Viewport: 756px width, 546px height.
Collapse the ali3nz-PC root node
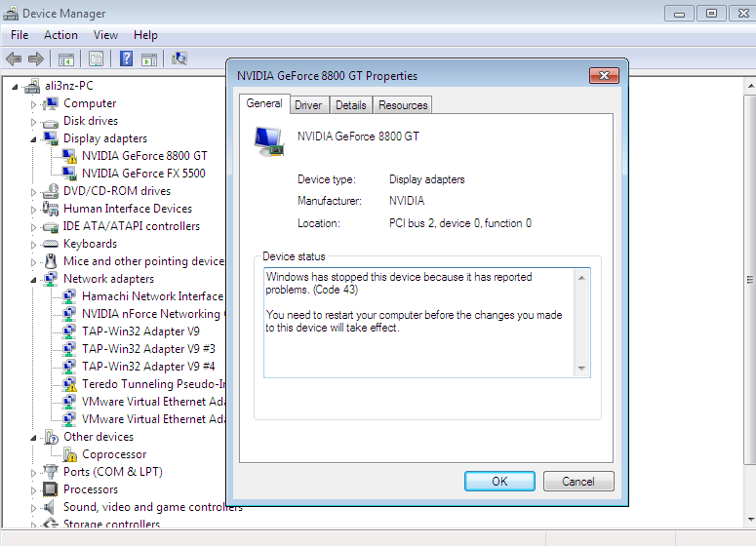pyautogui.click(x=15, y=87)
